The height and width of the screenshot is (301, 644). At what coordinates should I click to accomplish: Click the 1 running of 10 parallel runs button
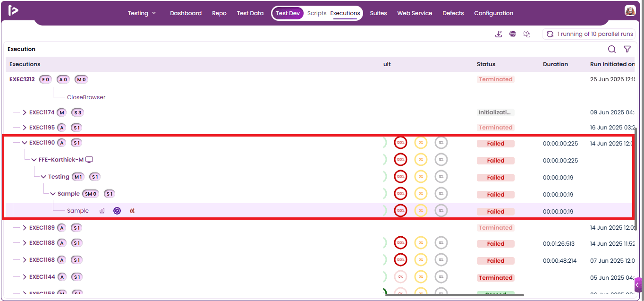point(589,34)
